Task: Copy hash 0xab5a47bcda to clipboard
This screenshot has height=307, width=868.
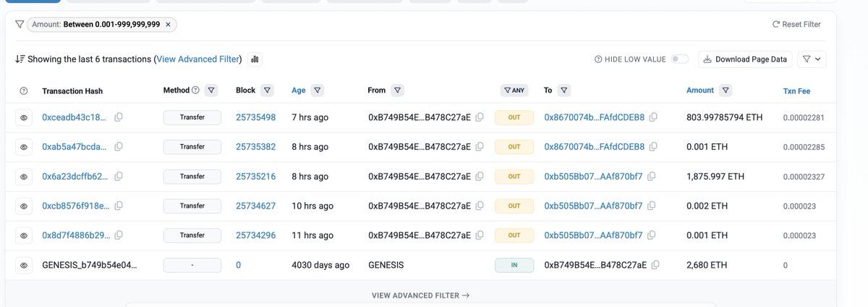Action: [119, 147]
